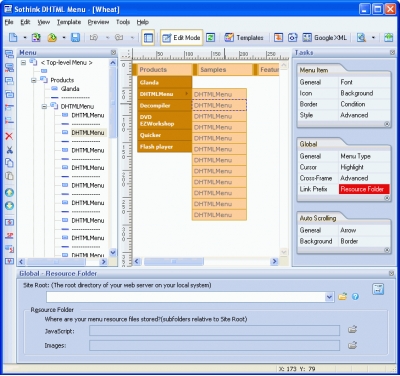The height and width of the screenshot is (376, 400).
Task: Click the horizontal scrollbar below the preview canvas
Action: point(205,262)
